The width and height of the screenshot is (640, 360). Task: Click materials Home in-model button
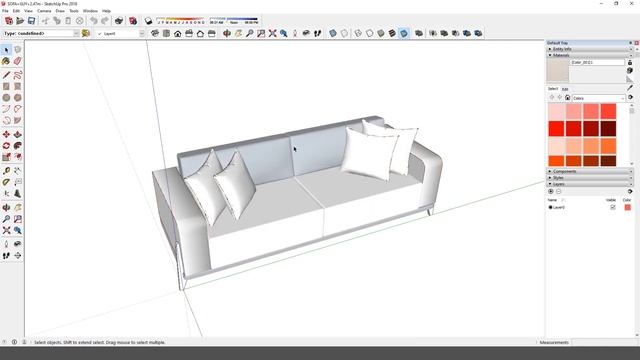[x=567, y=98]
